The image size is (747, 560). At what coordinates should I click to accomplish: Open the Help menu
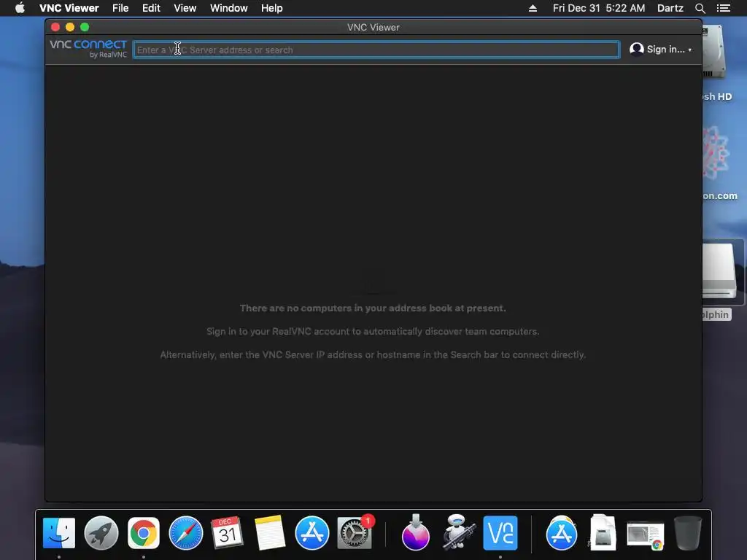[271, 8]
